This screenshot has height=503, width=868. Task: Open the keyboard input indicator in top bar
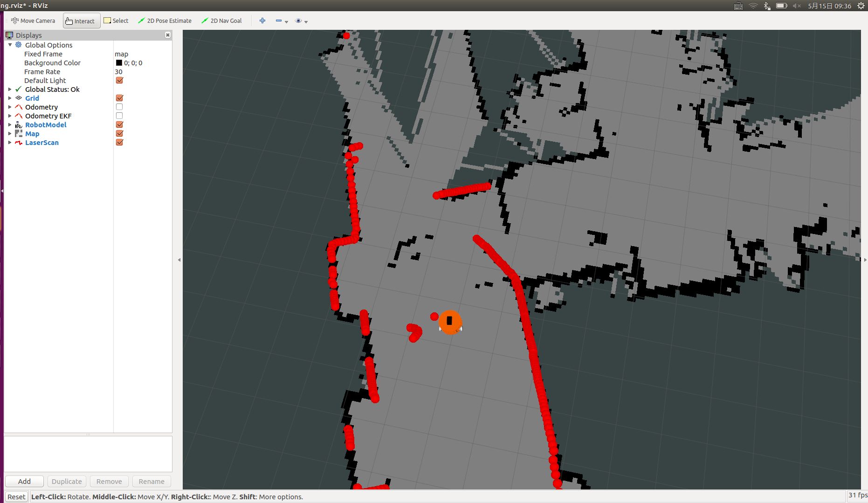click(x=738, y=6)
